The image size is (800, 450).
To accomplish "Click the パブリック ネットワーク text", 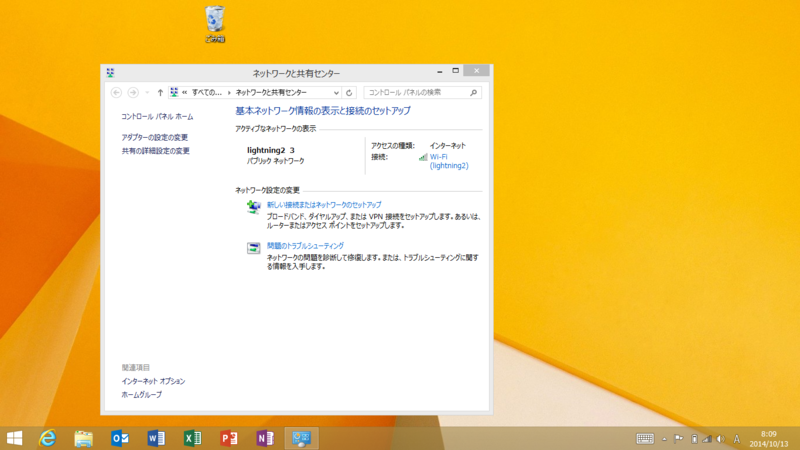I will click(276, 161).
